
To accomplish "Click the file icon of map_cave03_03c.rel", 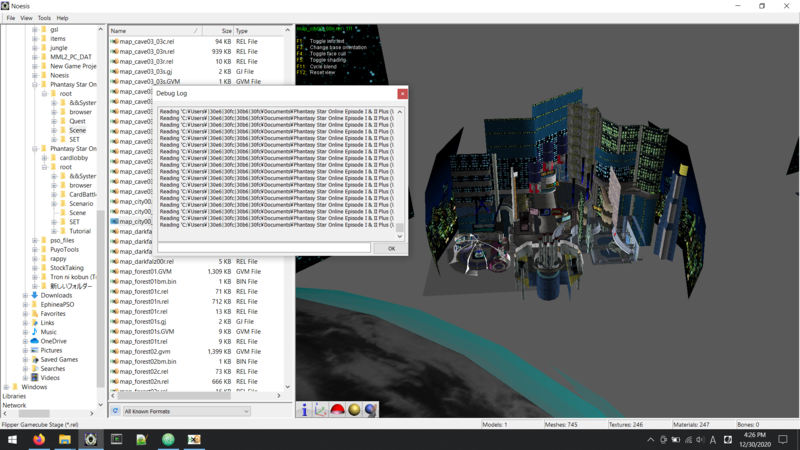I will pyautogui.click(x=115, y=41).
